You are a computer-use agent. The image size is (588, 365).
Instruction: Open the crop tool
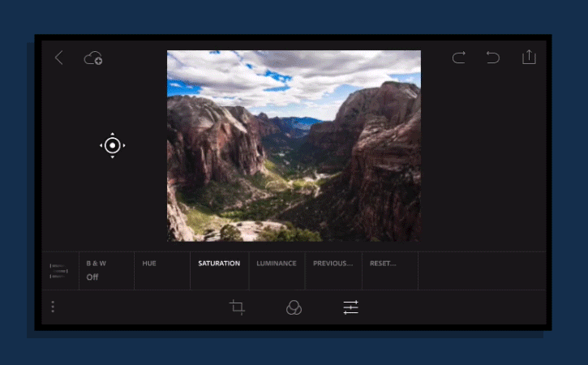click(x=237, y=307)
